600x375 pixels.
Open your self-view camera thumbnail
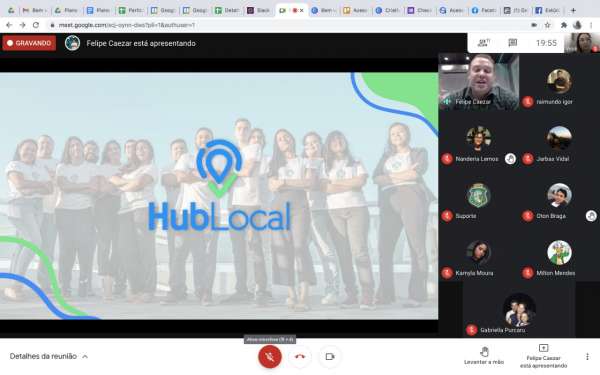click(582, 42)
